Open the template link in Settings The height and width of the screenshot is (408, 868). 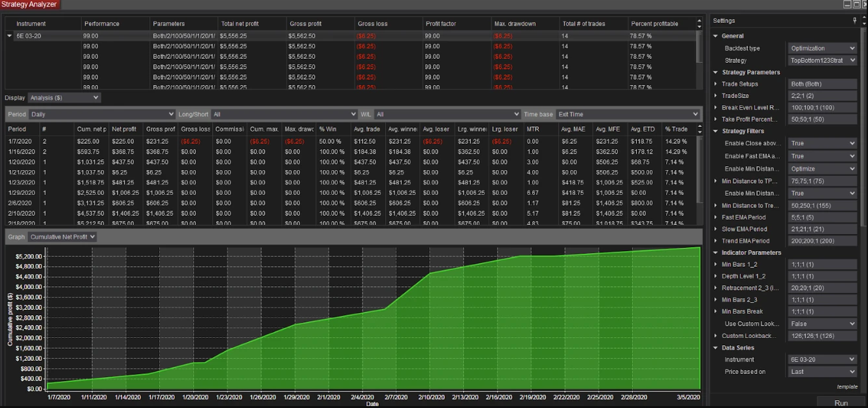[x=847, y=386]
